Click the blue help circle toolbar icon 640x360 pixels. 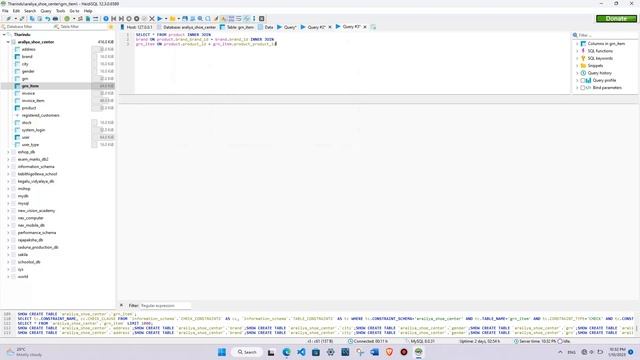[106, 19]
